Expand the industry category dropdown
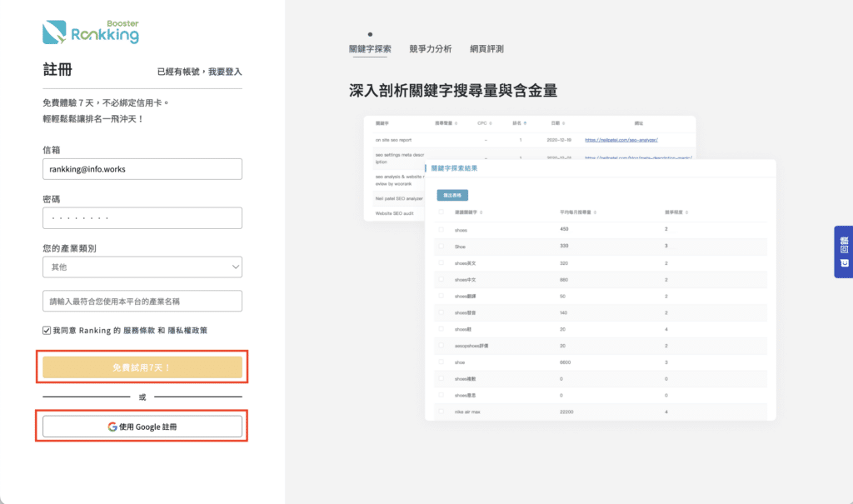The height and width of the screenshot is (504, 853). click(142, 267)
